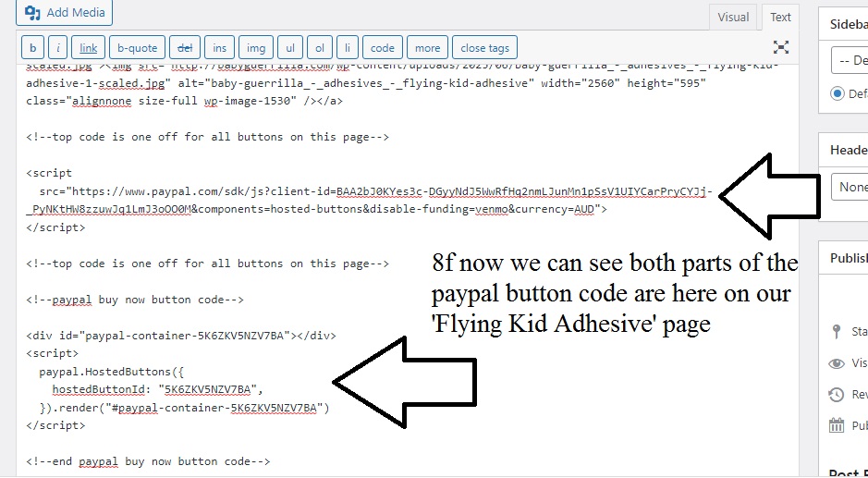Select the Default radio button in Sidebar
This screenshot has height=478, width=868.
(837, 93)
